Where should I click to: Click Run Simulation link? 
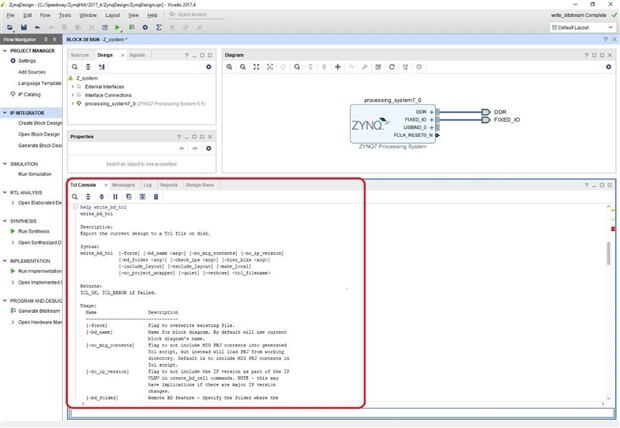[x=34, y=174]
